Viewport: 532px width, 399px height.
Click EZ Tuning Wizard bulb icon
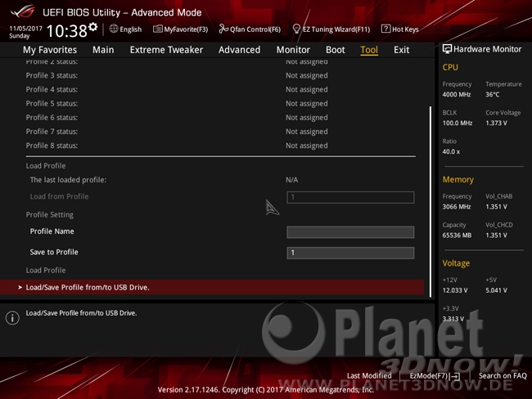[296, 29]
